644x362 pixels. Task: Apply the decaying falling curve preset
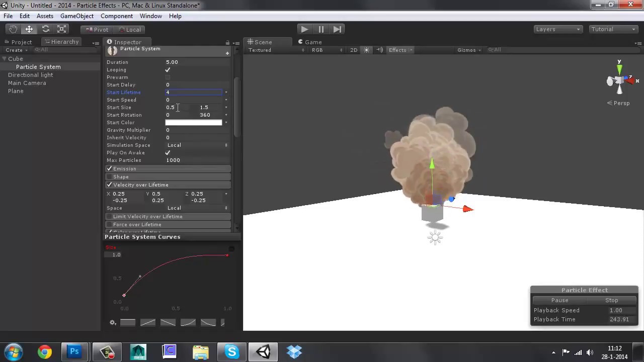[x=208, y=323]
